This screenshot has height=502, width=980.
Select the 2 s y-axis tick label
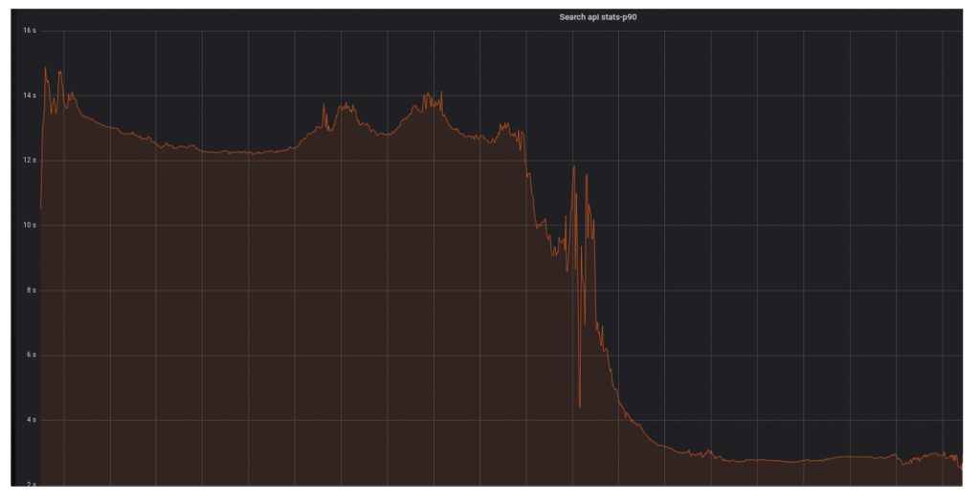(31, 484)
